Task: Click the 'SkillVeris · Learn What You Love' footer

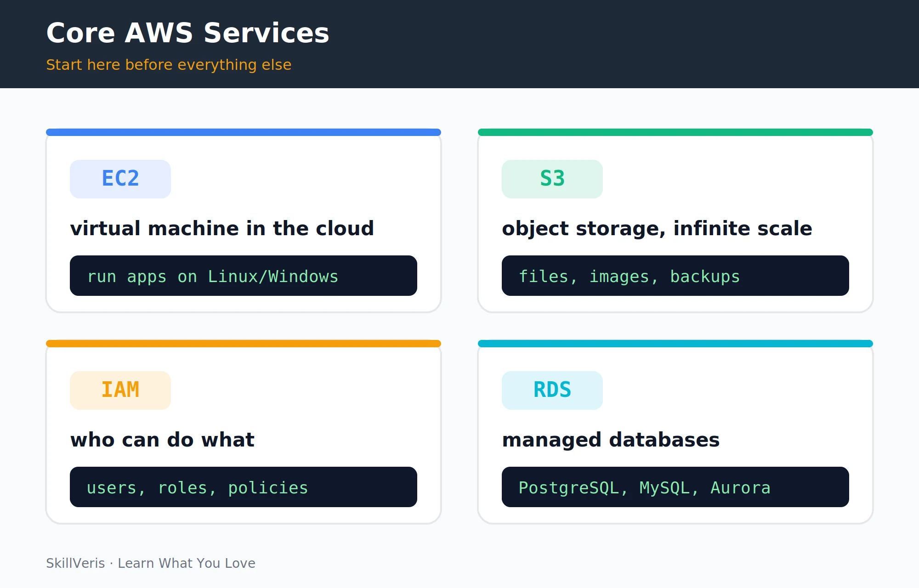Action: click(x=151, y=563)
